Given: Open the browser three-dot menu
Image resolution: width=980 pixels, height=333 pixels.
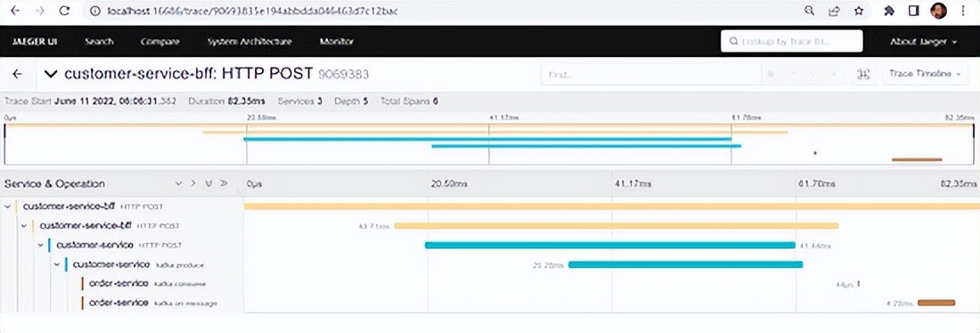Looking at the screenshot, I should pos(963,11).
